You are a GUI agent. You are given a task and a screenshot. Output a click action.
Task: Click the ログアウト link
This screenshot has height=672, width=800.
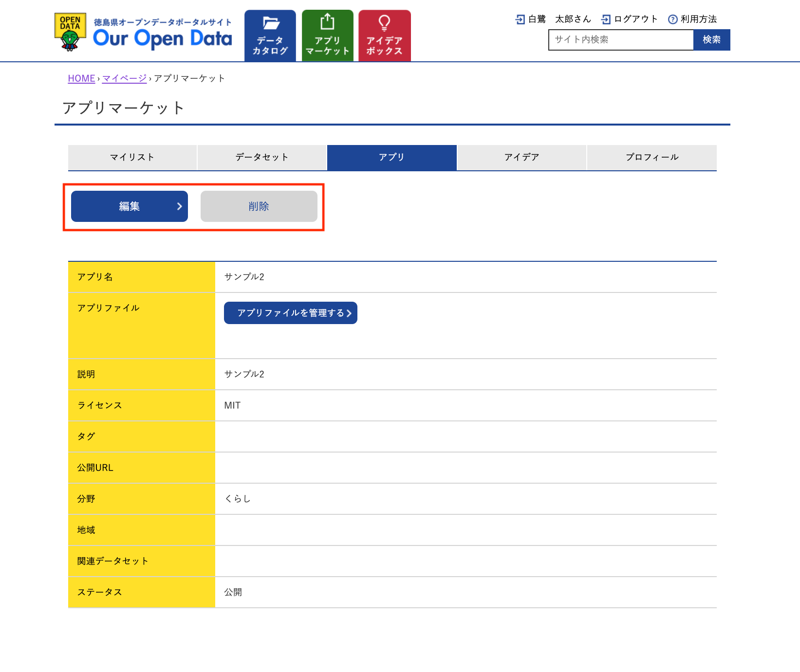tap(636, 19)
